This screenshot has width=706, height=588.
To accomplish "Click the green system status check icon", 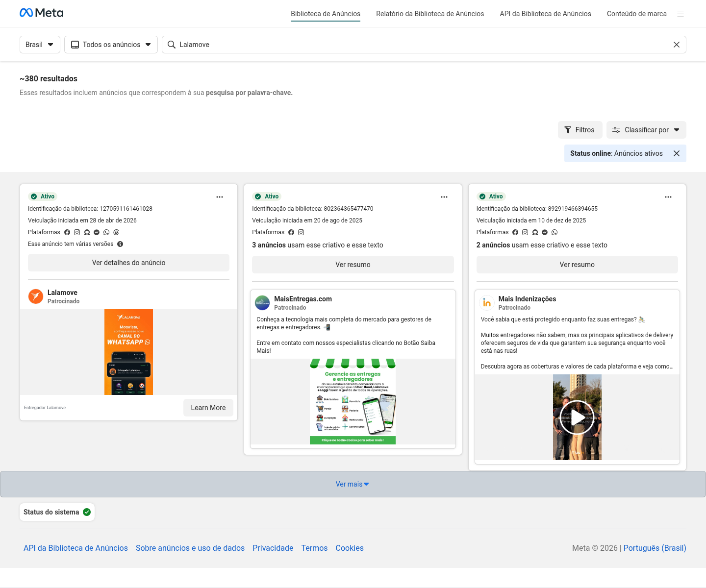I will 87,512.
